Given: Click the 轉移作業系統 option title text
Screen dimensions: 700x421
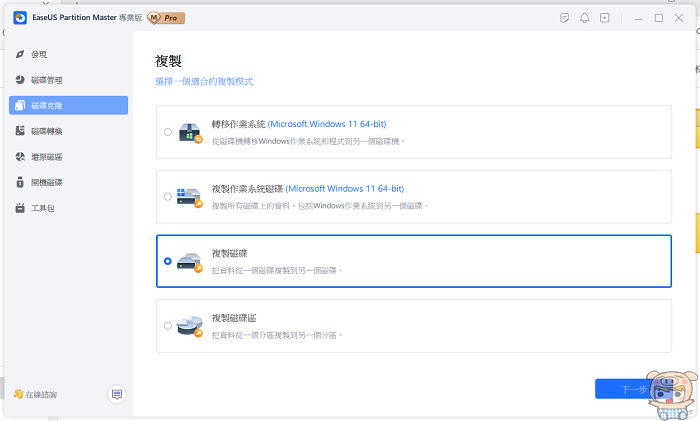Looking at the screenshot, I should point(238,124).
